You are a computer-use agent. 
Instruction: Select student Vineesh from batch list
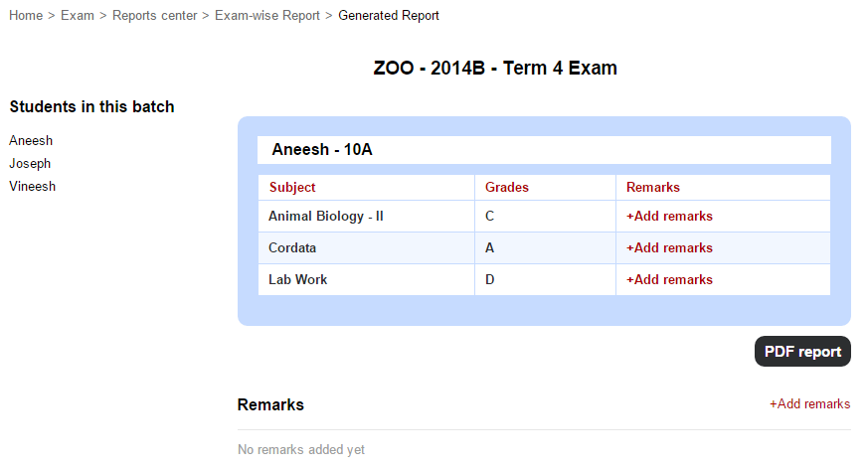coord(32,187)
